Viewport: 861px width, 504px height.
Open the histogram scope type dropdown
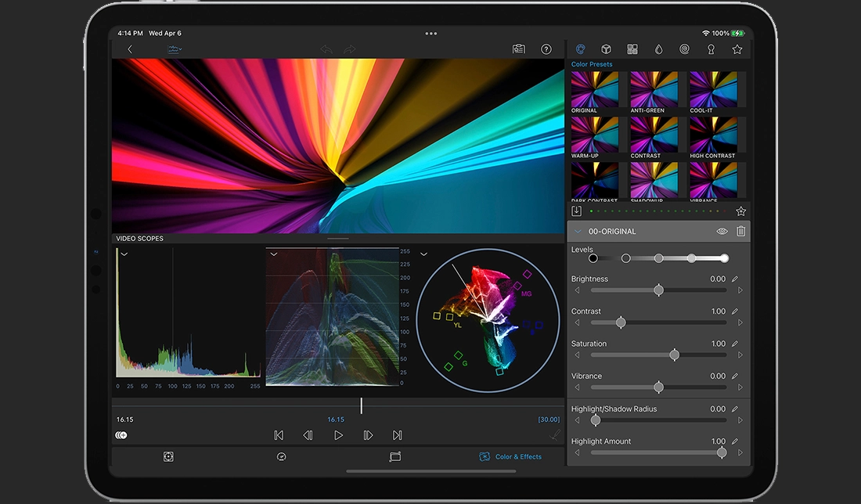(x=124, y=254)
